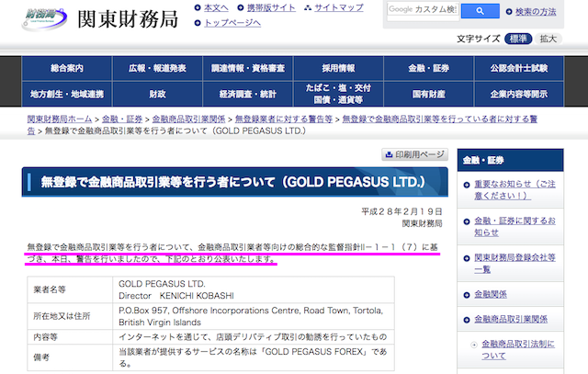Open the 検索の方法 link
588x374 pixels.
(x=536, y=12)
